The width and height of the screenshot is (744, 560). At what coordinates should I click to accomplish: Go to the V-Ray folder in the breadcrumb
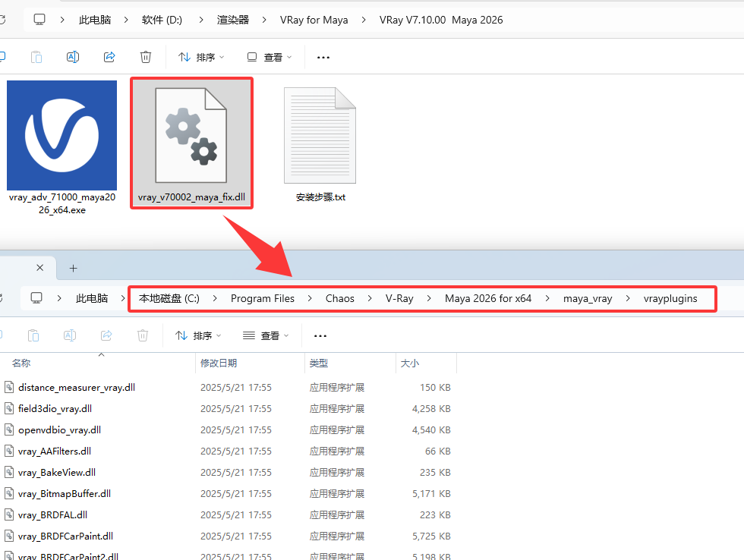click(399, 298)
